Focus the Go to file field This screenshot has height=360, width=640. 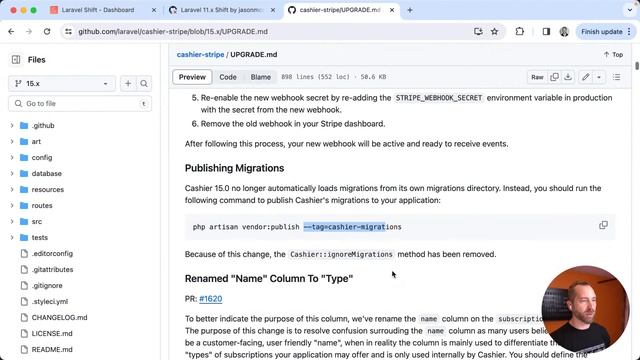[80, 104]
